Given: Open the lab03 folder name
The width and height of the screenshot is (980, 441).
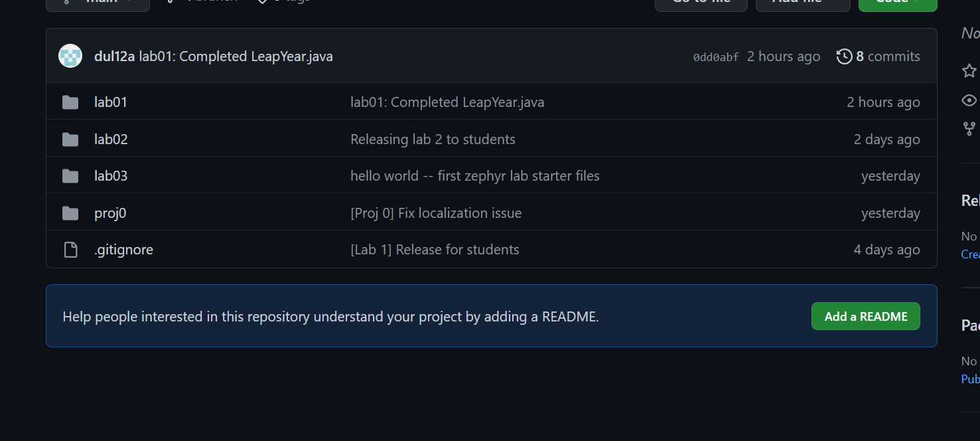Looking at the screenshot, I should (x=111, y=176).
